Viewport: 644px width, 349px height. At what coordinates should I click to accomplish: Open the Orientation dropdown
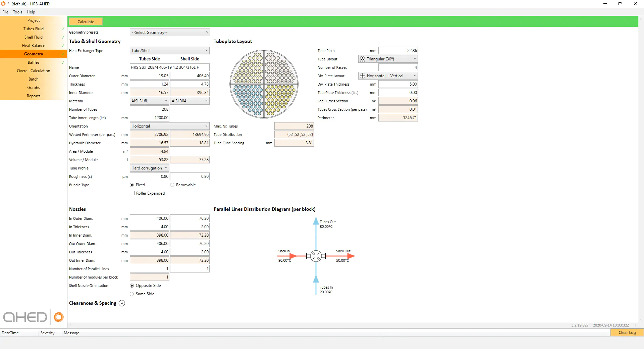pos(170,126)
